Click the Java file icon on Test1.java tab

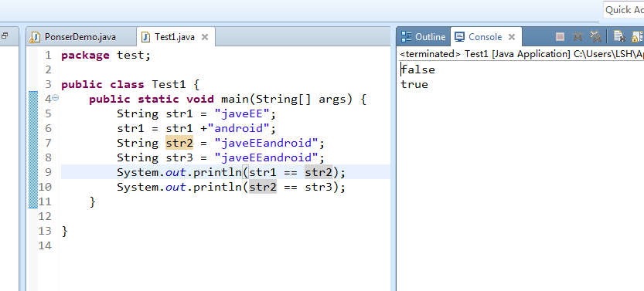[x=146, y=37]
